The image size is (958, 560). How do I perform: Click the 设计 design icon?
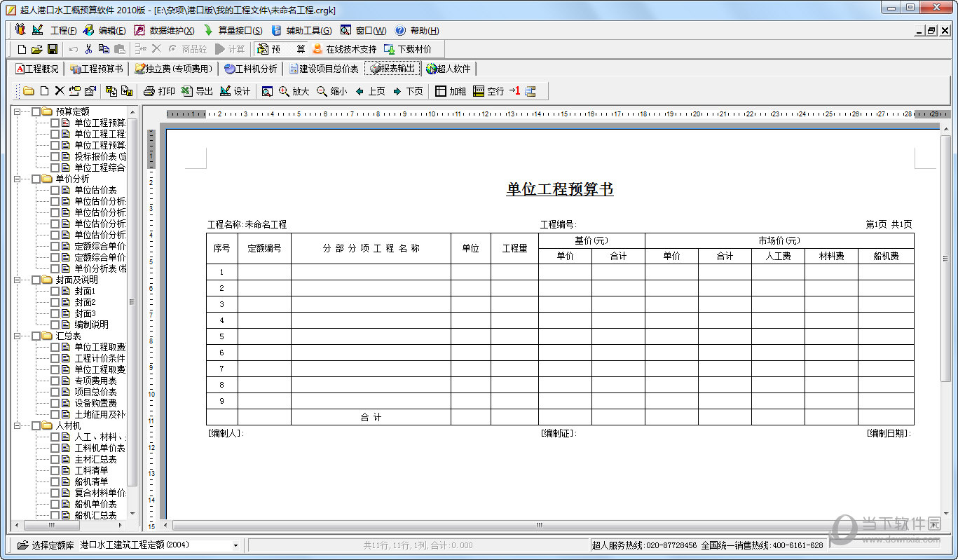click(x=225, y=91)
